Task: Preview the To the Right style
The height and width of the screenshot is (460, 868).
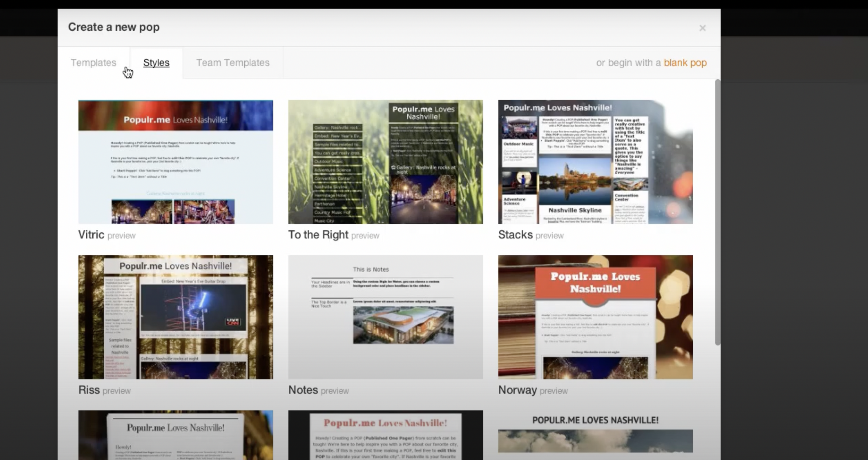Action: [365, 236]
